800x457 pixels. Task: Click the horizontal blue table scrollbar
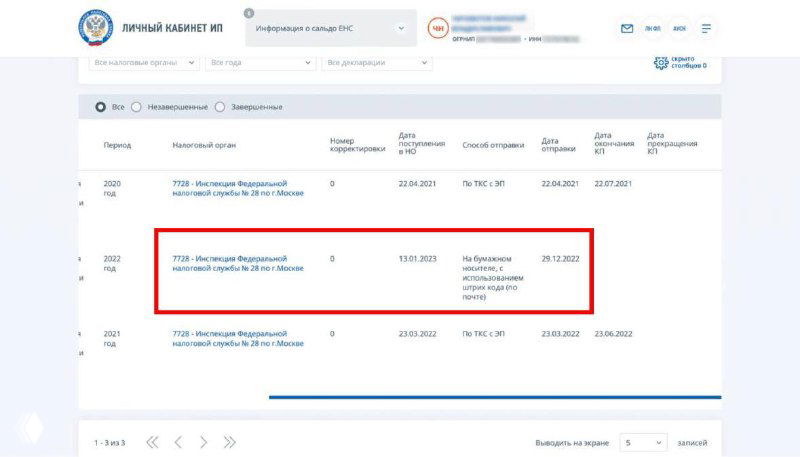tap(494, 397)
